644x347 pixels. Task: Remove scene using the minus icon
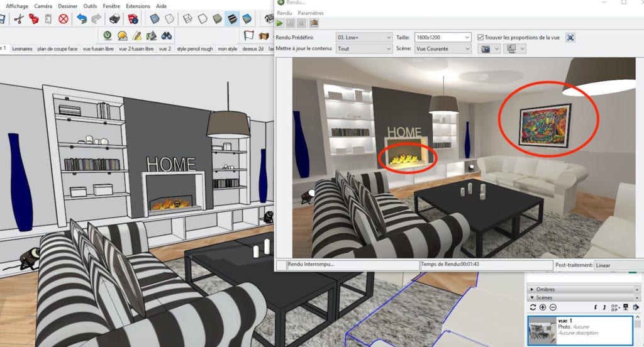coord(553,307)
